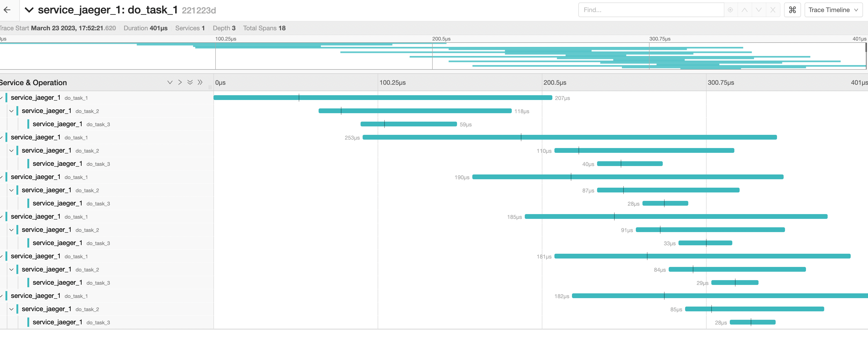Go to previous search result arrow
This screenshot has width=868, height=343.
(x=744, y=10)
